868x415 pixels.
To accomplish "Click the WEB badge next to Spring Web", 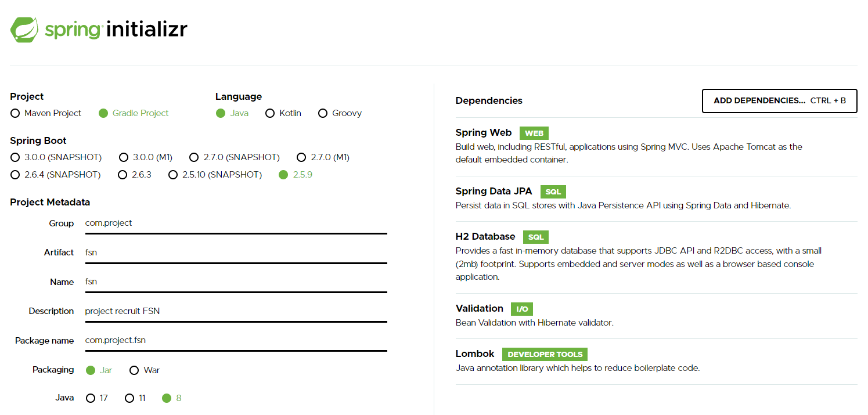I will (x=533, y=133).
